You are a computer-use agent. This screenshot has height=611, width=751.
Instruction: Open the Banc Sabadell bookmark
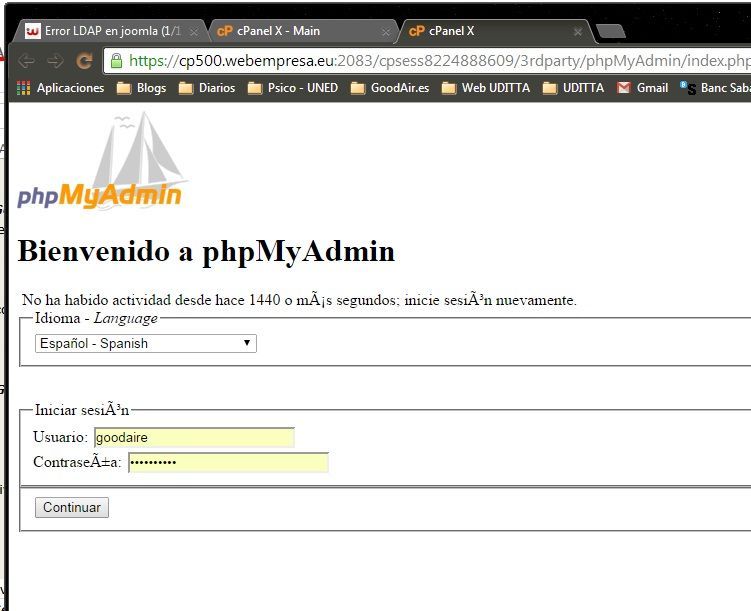coord(715,88)
